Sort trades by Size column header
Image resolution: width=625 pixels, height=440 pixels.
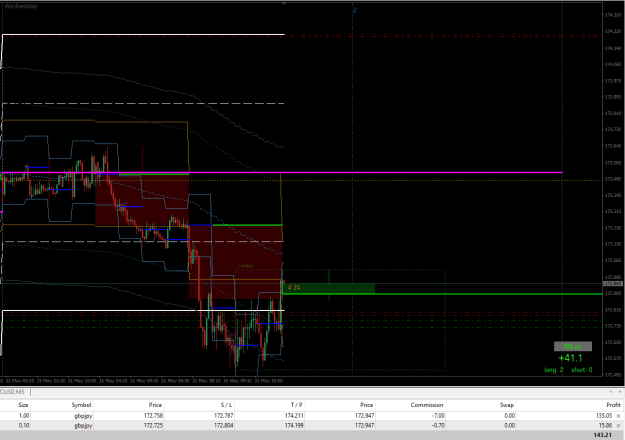pyautogui.click(x=23, y=405)
